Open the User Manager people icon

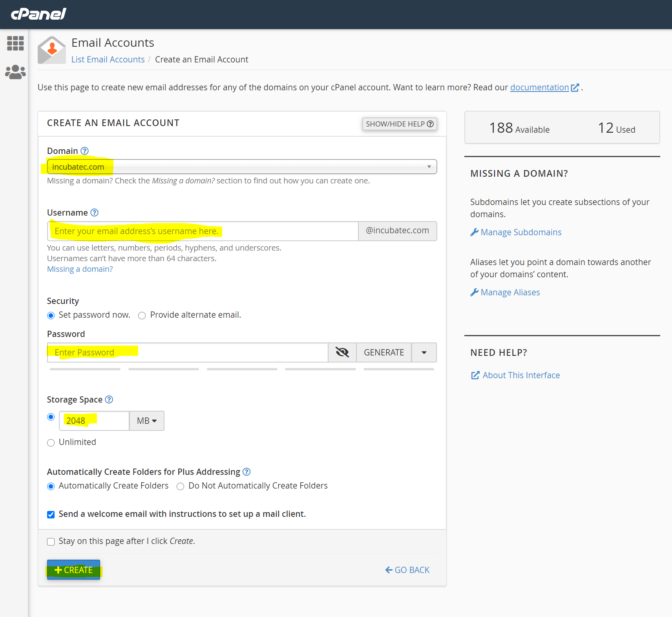click(x=15, y=72)
